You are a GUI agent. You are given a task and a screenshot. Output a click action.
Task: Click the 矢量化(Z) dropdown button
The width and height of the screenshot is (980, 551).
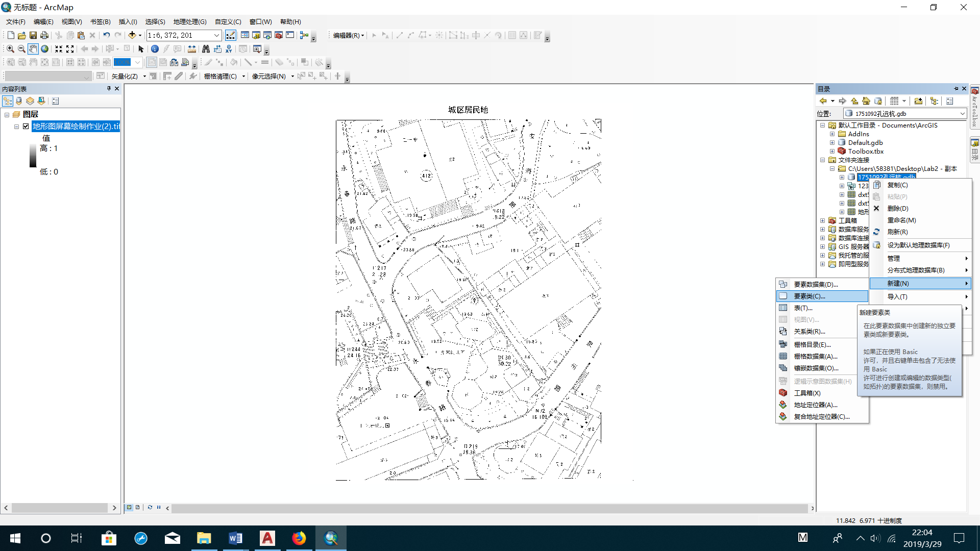pyautogui.click(x=128, y=76)
